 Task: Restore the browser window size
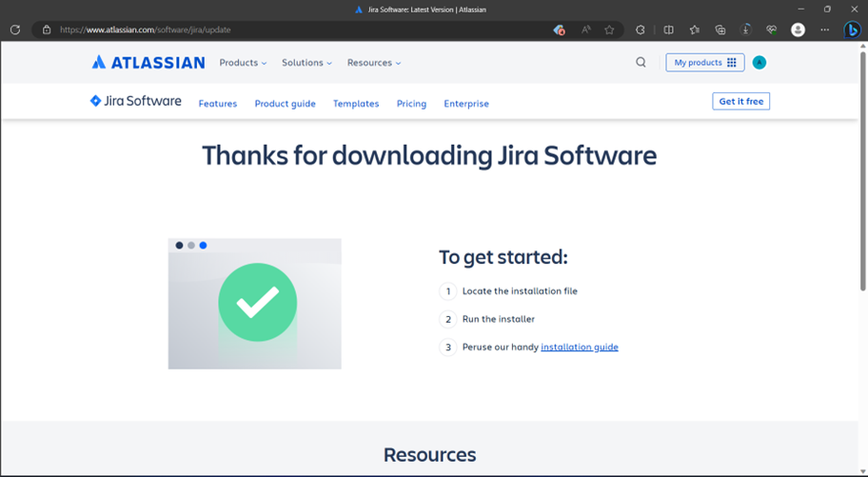pos(827,9)
